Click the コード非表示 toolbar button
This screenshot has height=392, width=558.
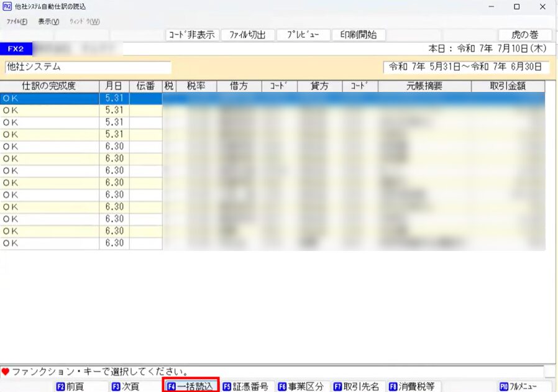click(x=191, y=35)
